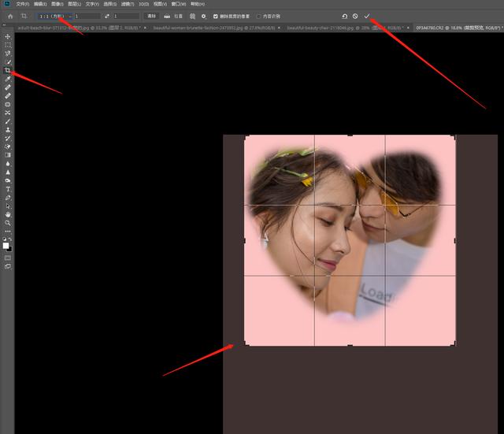The image size is (504, 434).
Task: Enable the content-aware checkbox
Action: pyautogui.click(x=258, y=16)
